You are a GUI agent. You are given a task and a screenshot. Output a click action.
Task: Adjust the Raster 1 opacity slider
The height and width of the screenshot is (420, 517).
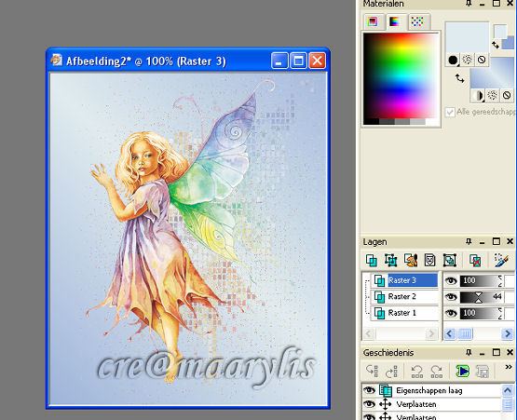481,313
